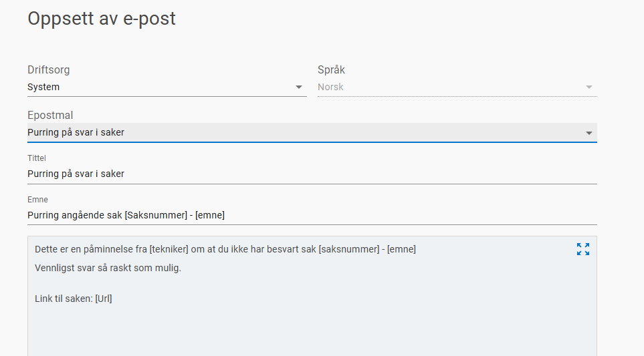Click the Språk label

click(x=331, y=69)
